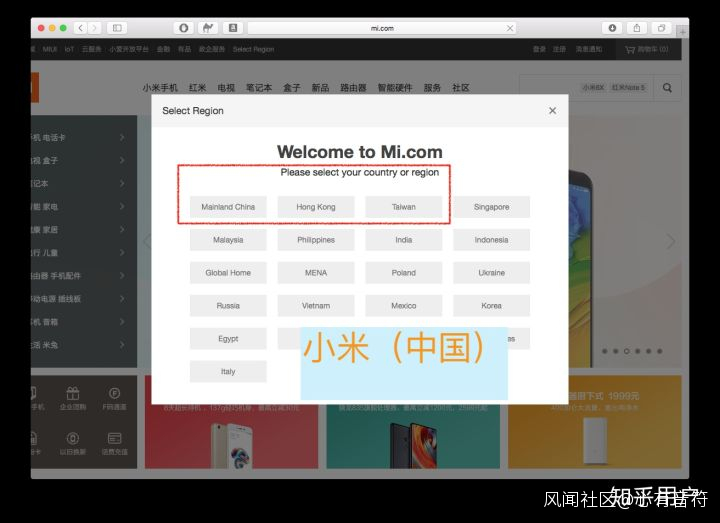
Task: Open 笔记本 navigation menu
Action: tap(259, 88)
